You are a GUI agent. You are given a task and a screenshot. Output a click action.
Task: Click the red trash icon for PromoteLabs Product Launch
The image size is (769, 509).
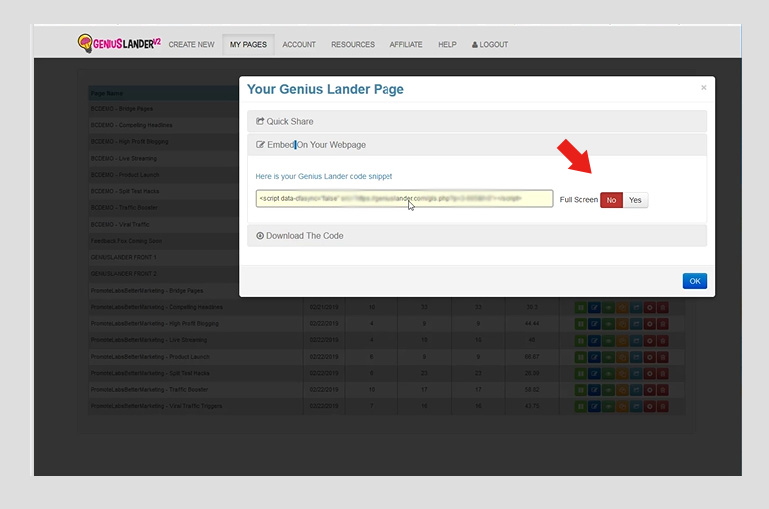click(663, 357)
